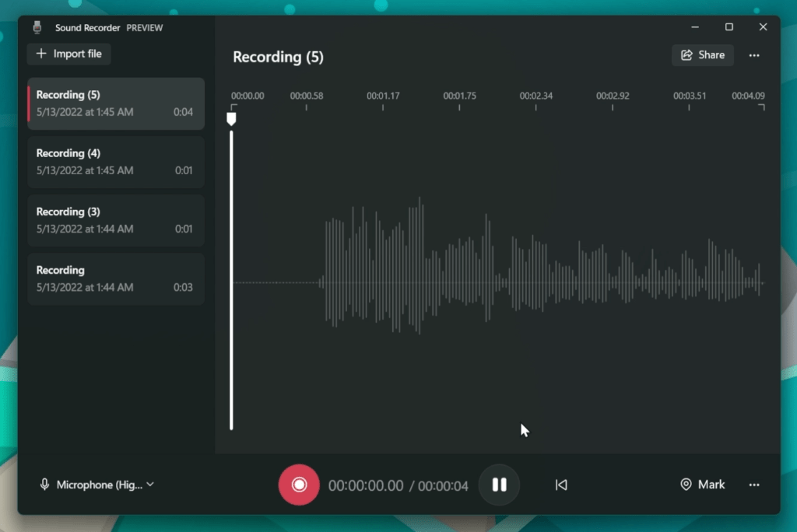The image size is (797, 532).
Task: Open more options menu in the top-right corner
Action: point(754,55)
